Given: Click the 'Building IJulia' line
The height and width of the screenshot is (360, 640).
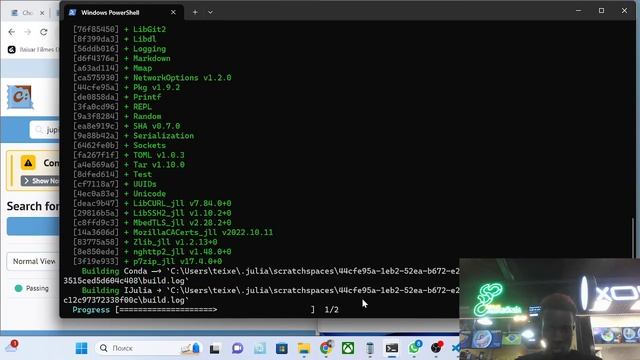Looking at the screenshot, I should [x=261, y=290].
